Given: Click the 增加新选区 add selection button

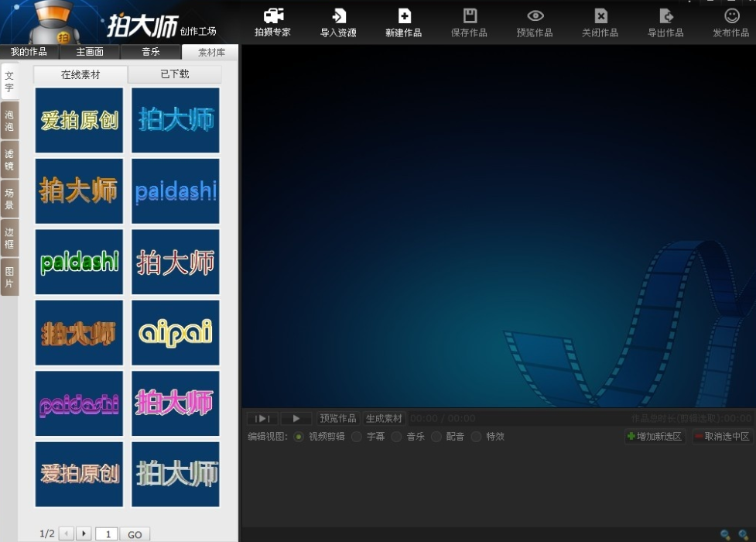Looking at the screenshot, I should point(655,436).
